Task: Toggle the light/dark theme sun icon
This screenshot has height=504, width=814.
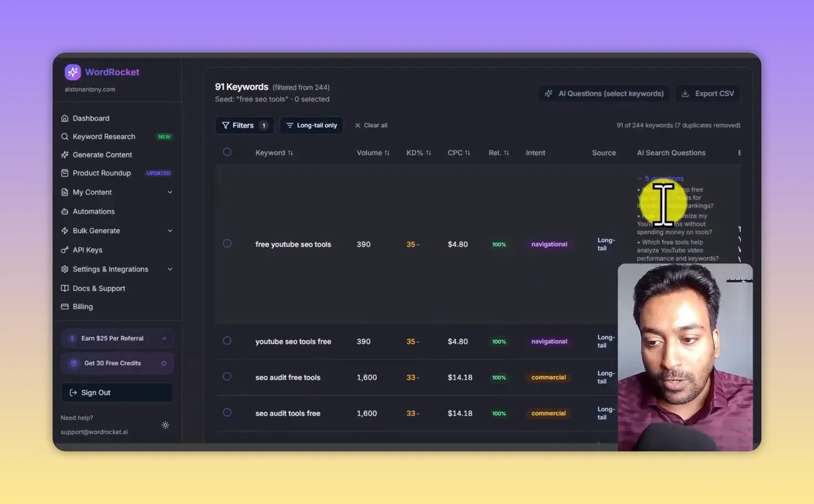Action: pos(165,425)
